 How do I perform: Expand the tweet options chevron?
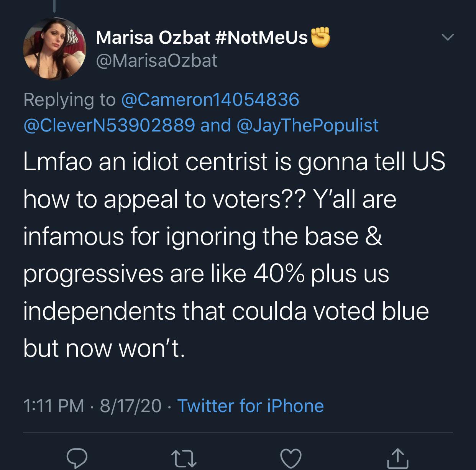click(x=447, y=38)
